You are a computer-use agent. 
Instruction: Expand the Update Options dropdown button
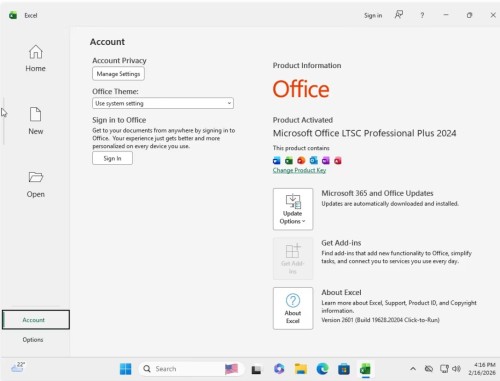pyautogui.click(x=293, y=209)
